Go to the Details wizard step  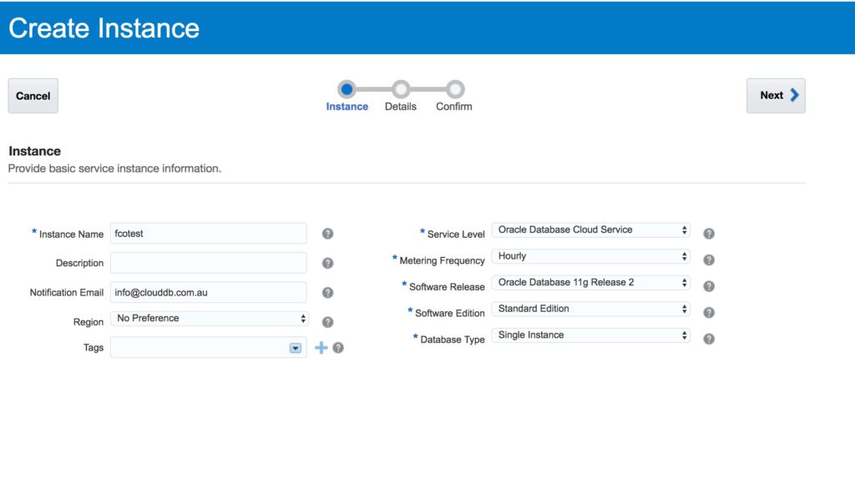click(401, 89)
